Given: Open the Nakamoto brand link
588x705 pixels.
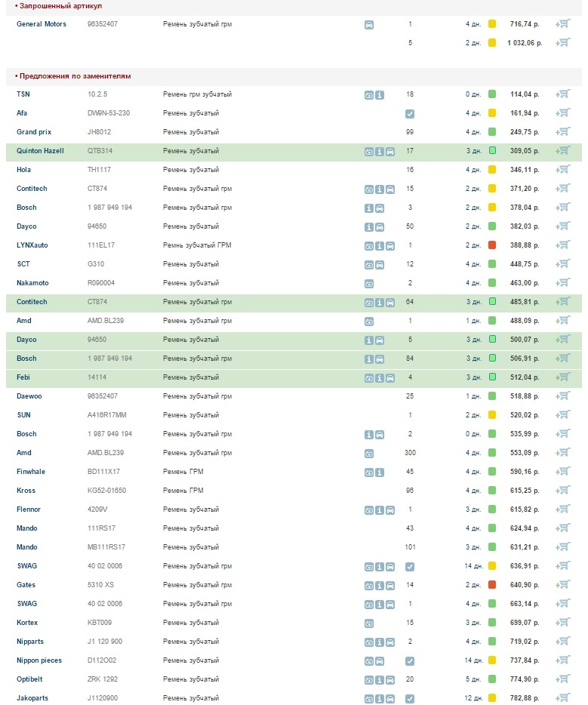Looking at the screenshot, I should pos(32,283).
